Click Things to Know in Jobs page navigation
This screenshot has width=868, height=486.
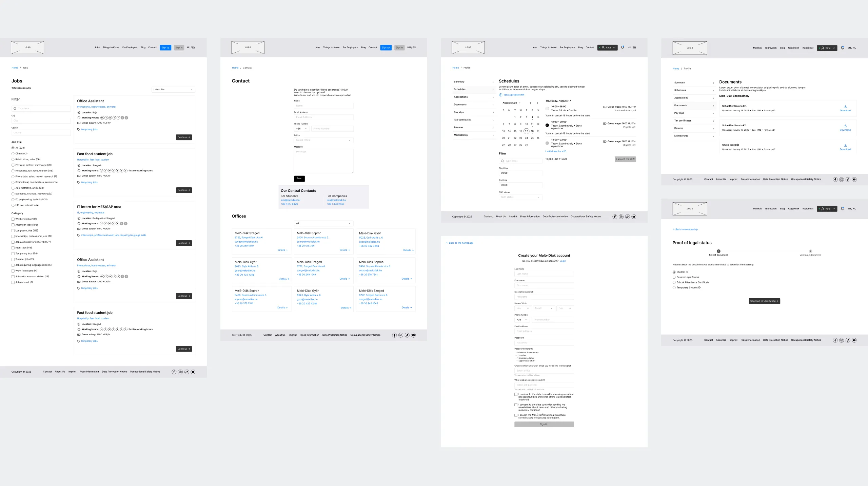(x=111, y=48)
